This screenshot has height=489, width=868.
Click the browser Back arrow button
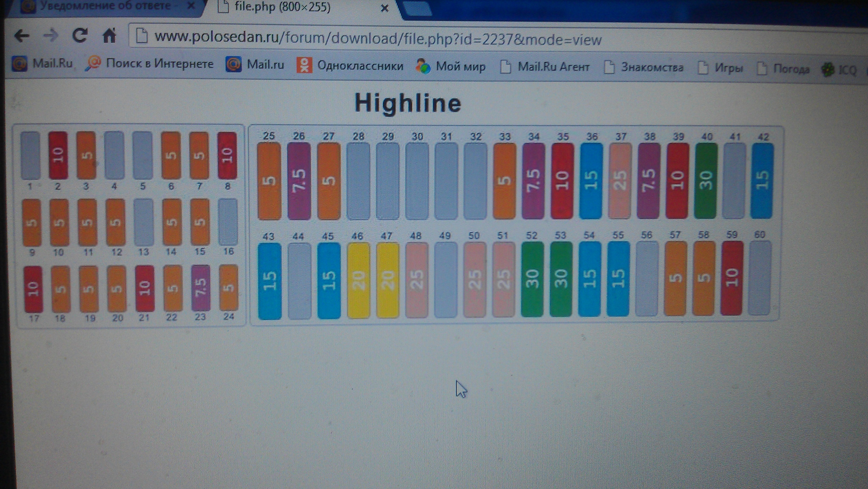(22, 35)
